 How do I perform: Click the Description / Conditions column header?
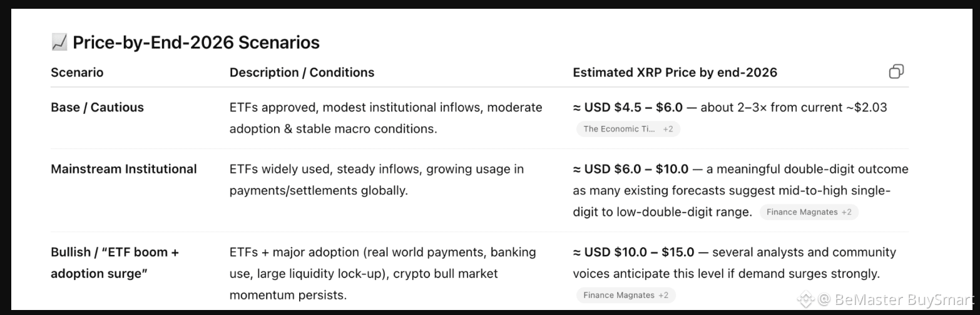point(302,73)
